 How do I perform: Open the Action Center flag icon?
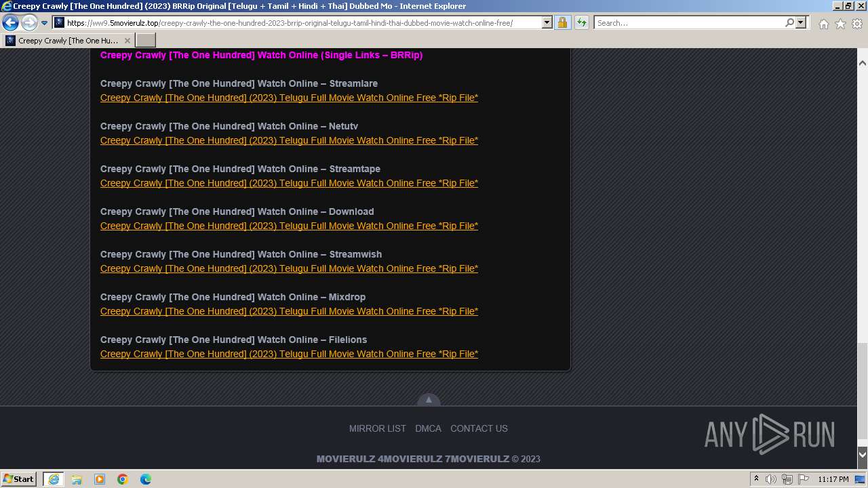(804, 479)
